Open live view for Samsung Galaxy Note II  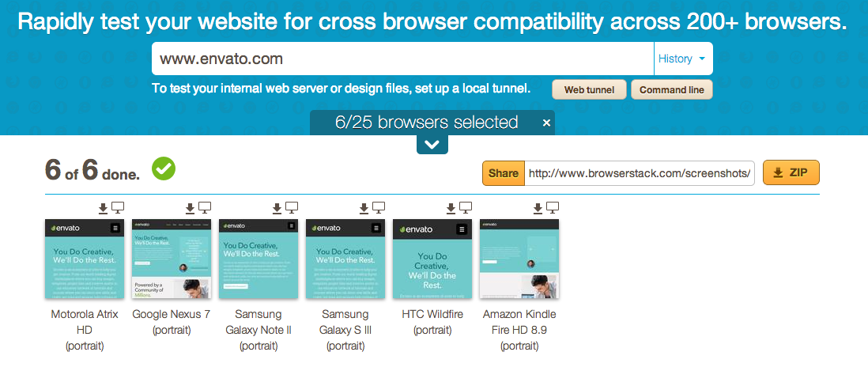(x=292, y=207)
